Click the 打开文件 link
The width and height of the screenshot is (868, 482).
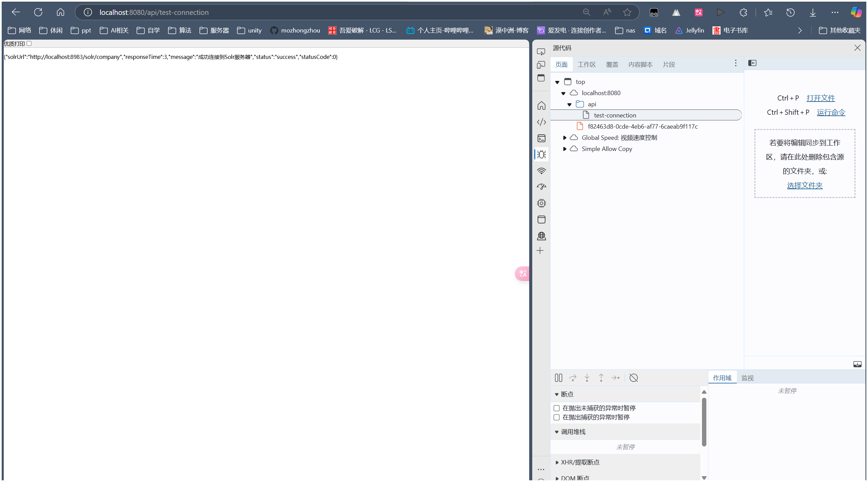(820, 98)
